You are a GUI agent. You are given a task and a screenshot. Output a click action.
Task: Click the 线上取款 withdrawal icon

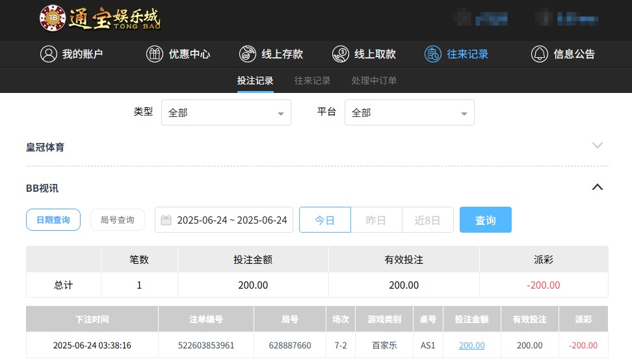341,54
